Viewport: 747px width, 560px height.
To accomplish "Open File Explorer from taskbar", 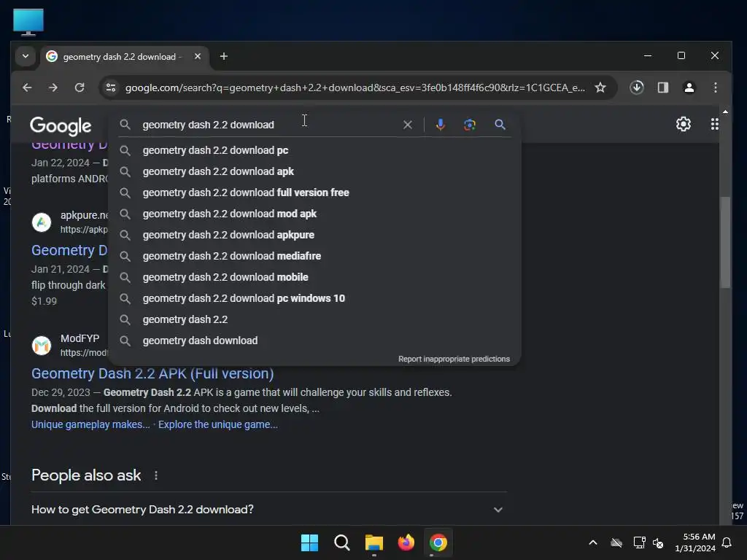I will tap(374, 542).
